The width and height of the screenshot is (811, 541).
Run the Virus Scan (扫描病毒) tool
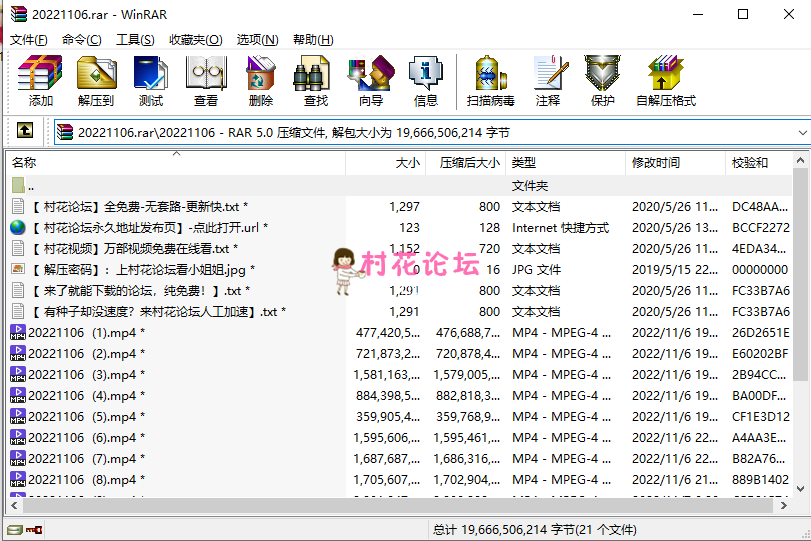point(490,81)
